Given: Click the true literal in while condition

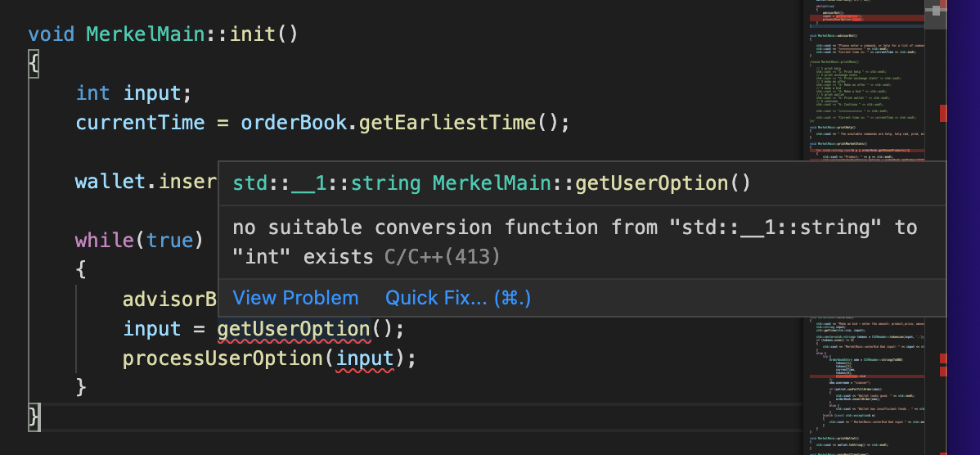Looking at the screenshot, I should coord(169,240).
